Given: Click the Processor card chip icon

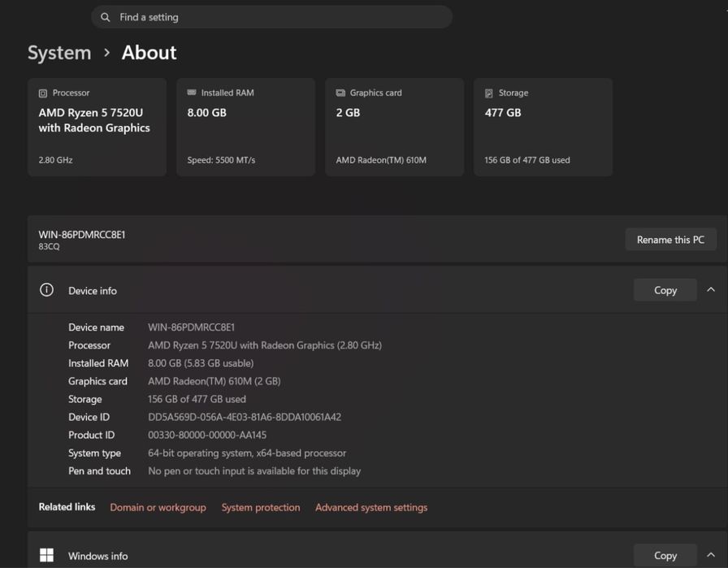Looking at the screenshot, I should [43, 93].
